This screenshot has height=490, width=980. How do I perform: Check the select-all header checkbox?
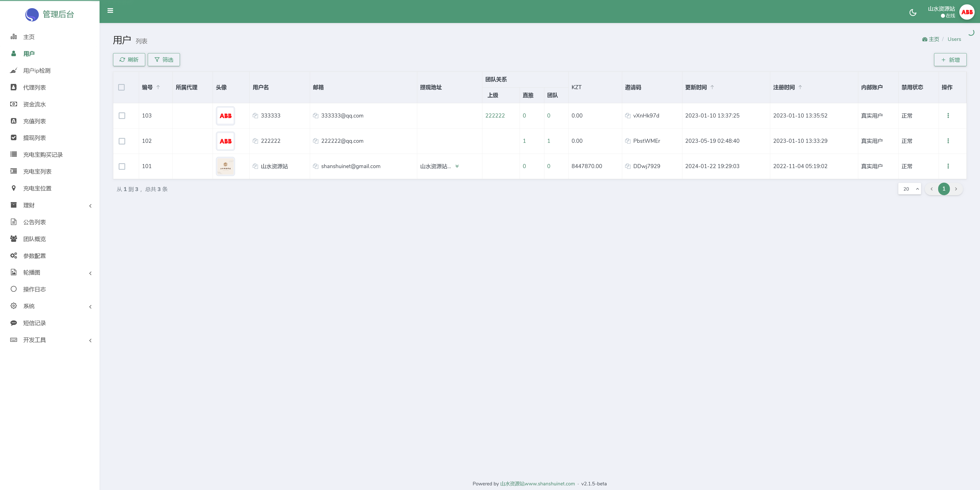pos(121,88)
